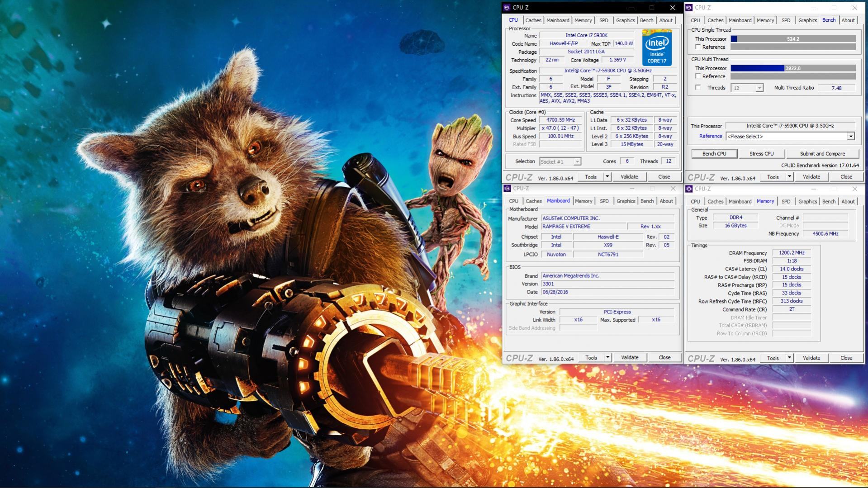Click the Channel # empty field in the Memory window
Viewport: 868px width, 488px height.
click(x=825, y=218)
